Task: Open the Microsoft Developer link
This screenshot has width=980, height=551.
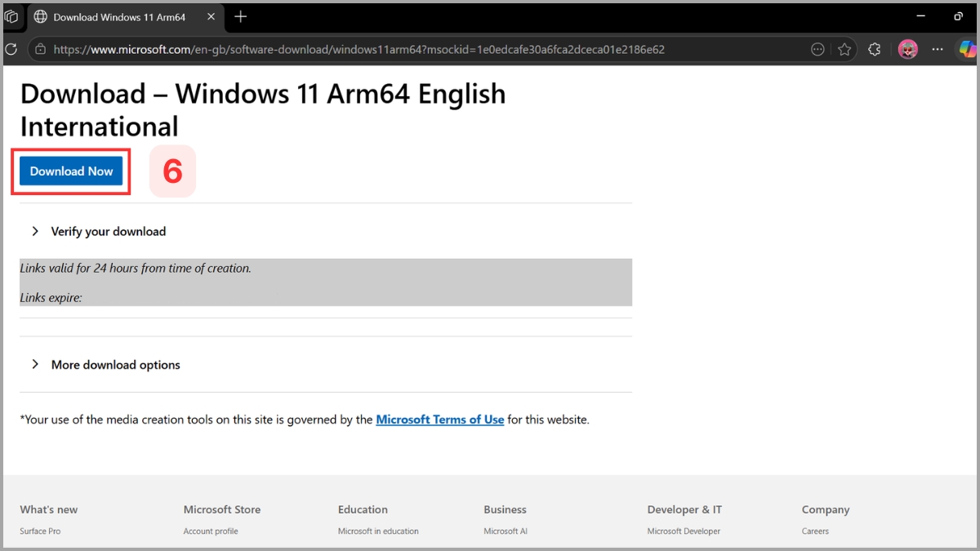Action: point(683,531)
